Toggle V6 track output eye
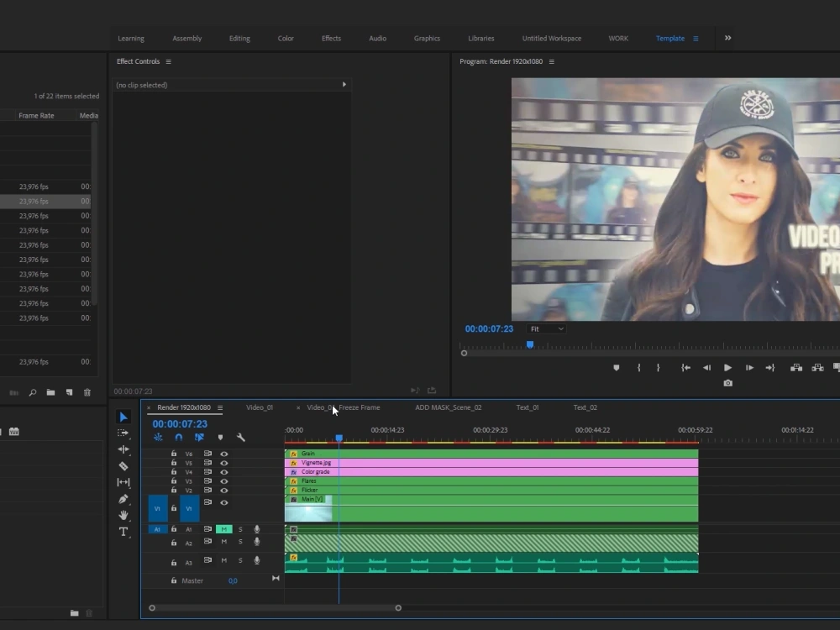The height and width of the screenshot is (630, 840). [224, 454]
